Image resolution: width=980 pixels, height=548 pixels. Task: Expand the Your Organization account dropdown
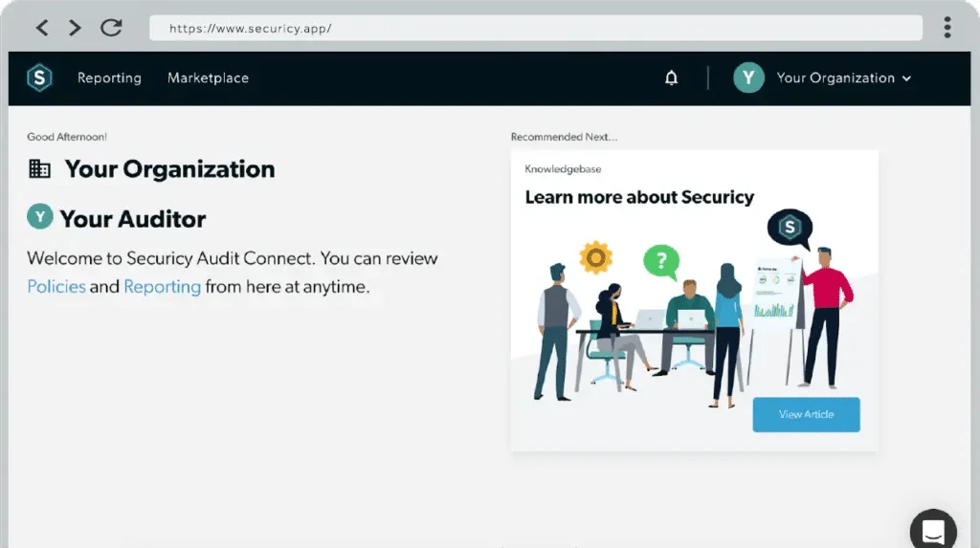click(x=835, y=78)
